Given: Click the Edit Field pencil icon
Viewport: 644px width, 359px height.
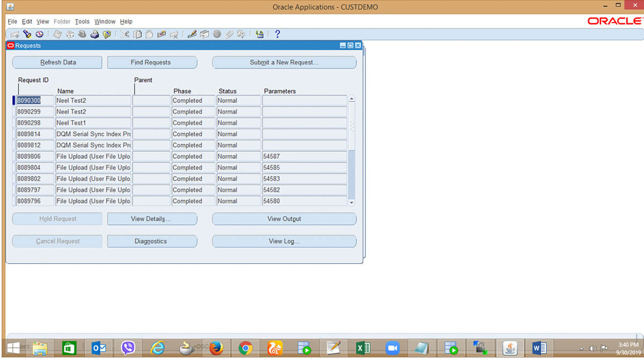Looking at the screenshot, I should tap(192, 34).
